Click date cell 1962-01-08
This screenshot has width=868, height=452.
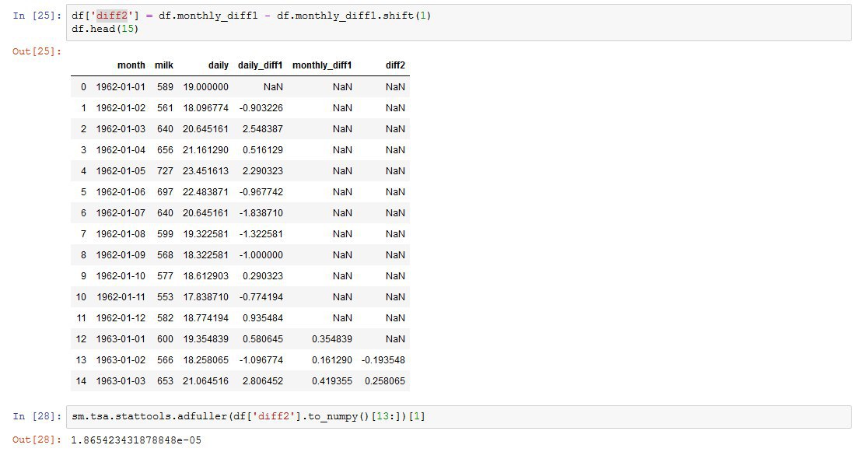coord(121,234)
